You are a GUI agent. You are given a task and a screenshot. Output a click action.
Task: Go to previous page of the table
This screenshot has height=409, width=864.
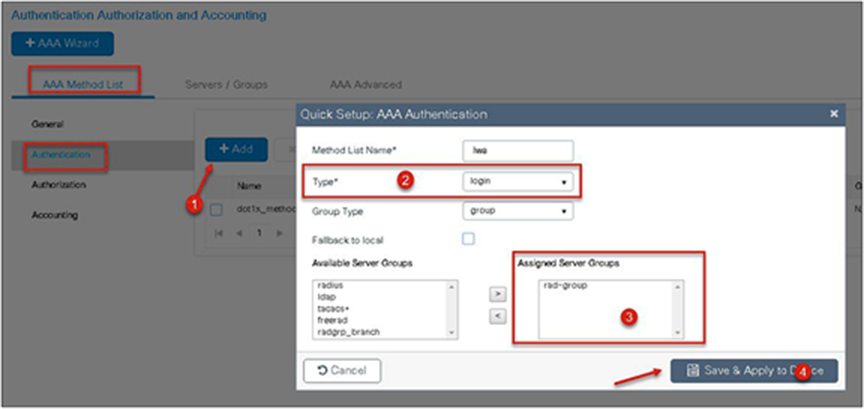point(239,233)
